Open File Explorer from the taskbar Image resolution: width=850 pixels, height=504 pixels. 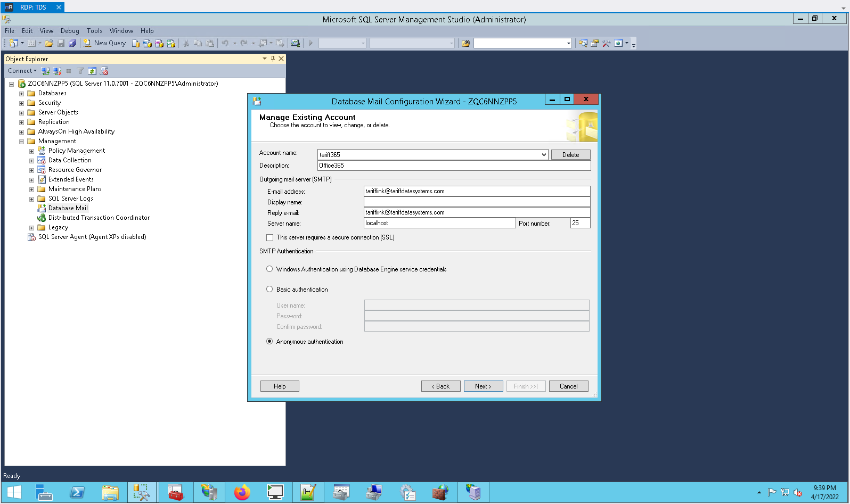click(110, 492)
